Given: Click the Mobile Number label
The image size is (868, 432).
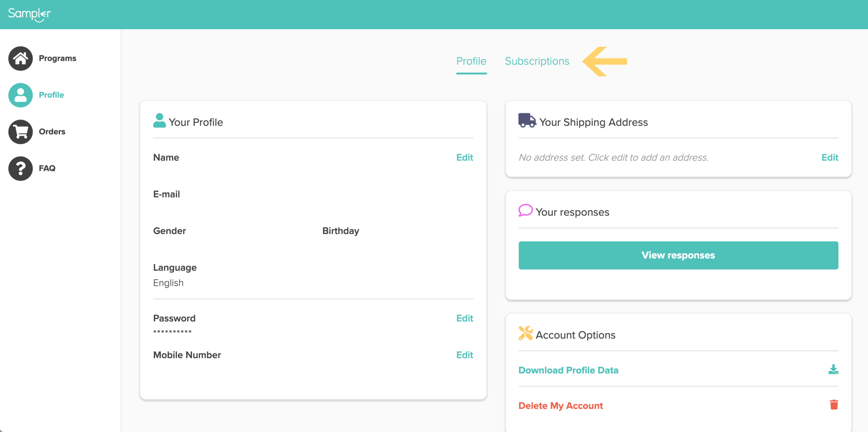Looking at the screenshot, I should (x=187, y=355).
